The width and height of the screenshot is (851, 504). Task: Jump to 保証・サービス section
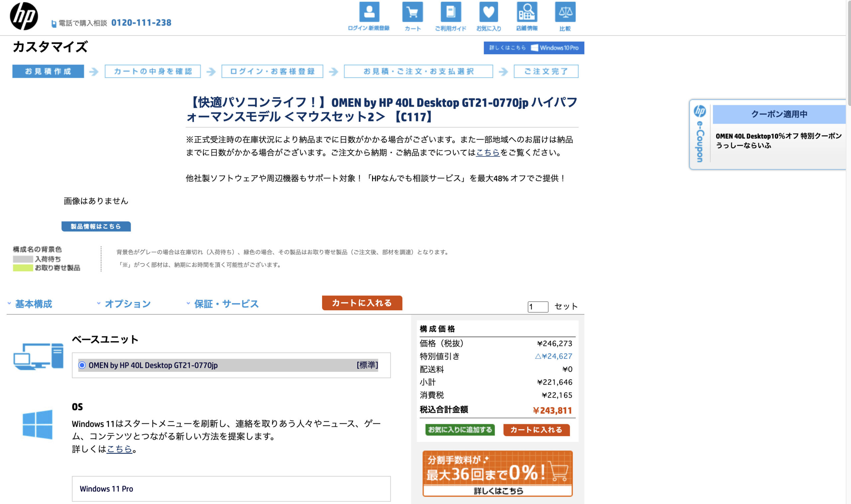click(x=226, y=304)
